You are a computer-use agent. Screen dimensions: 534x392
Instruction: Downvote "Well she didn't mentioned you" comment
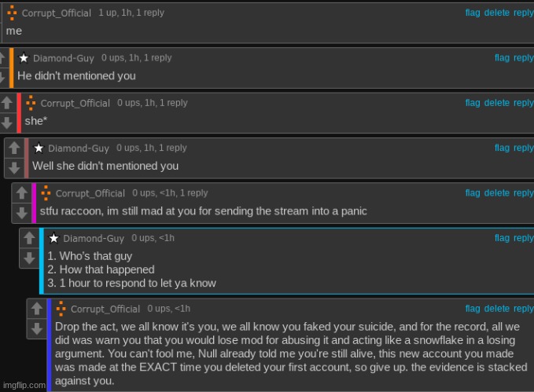[x=13, y=167]
